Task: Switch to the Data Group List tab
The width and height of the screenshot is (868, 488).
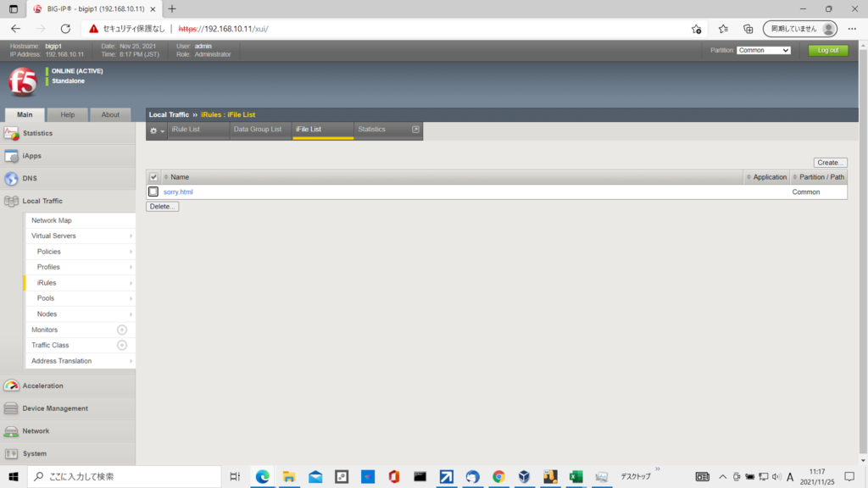Action: pyautogui.click(x=258, y=130)
